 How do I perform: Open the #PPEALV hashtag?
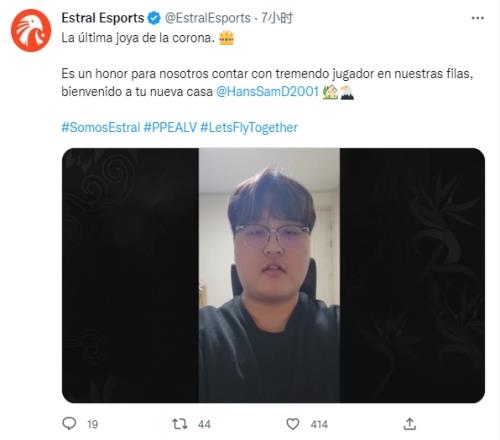coord(170,127)
